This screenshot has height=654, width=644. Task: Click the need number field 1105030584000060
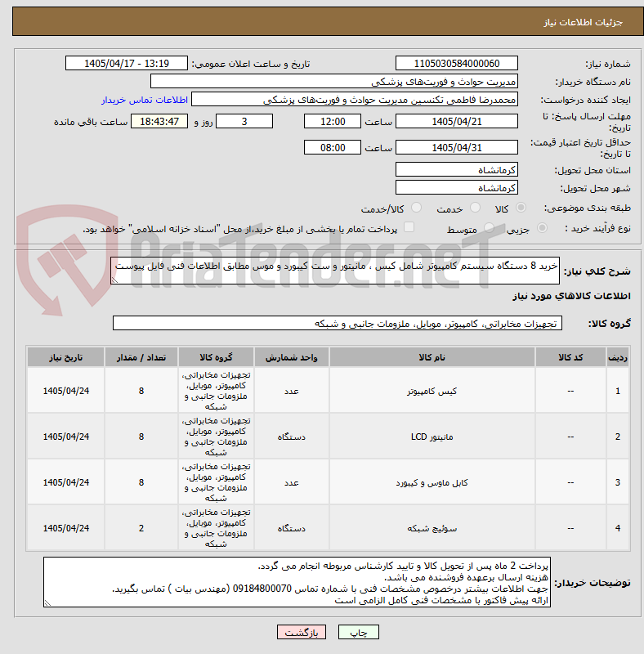[x=456, y=64]
